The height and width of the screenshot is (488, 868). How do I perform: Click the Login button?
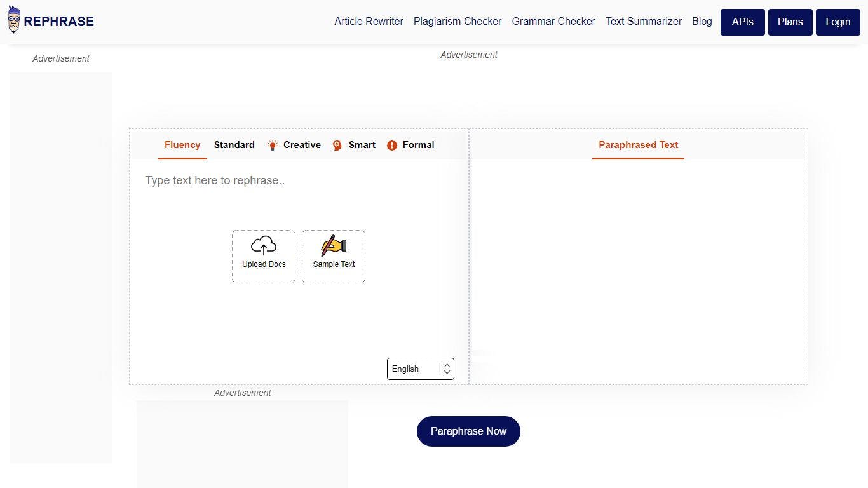click(837, 22)
